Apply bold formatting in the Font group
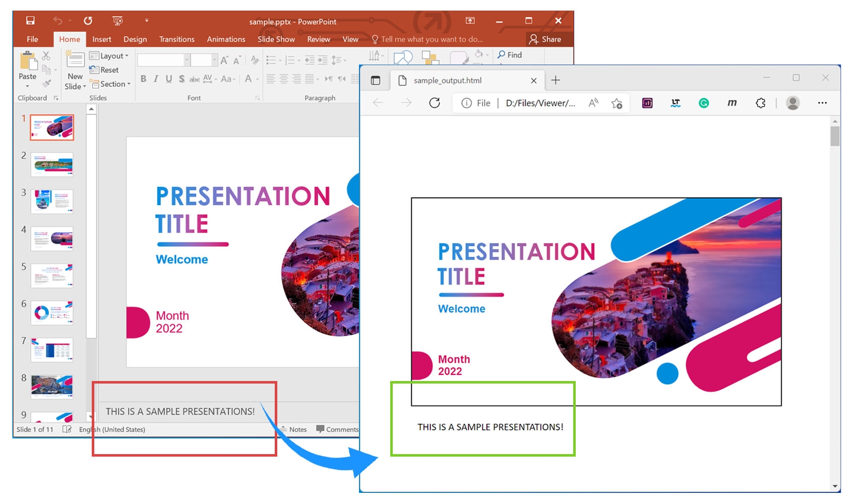852x504 pixels. (x=144, y=79)
